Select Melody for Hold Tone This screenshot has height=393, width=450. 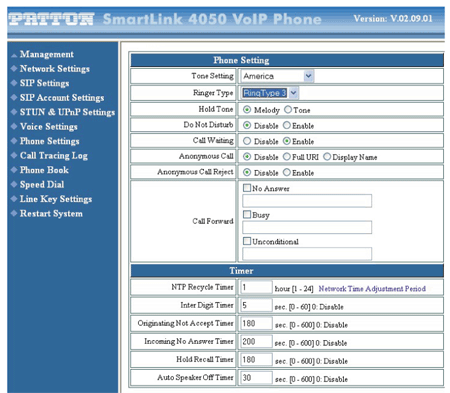pyautogui.click(x=247, y=110)
